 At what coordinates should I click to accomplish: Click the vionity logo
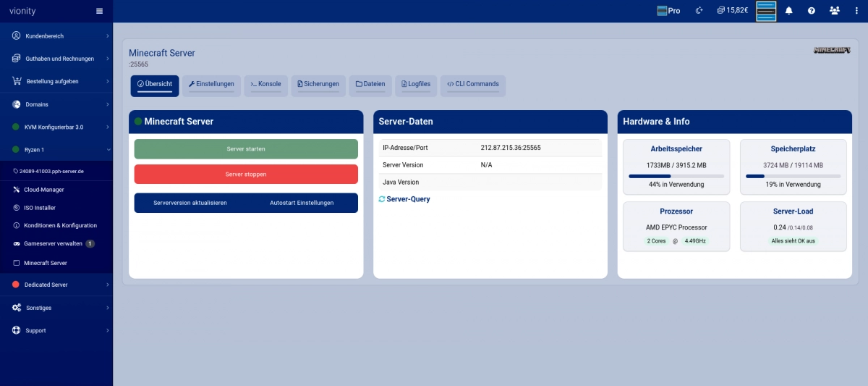pyautogui.click(x=22, y=12)
